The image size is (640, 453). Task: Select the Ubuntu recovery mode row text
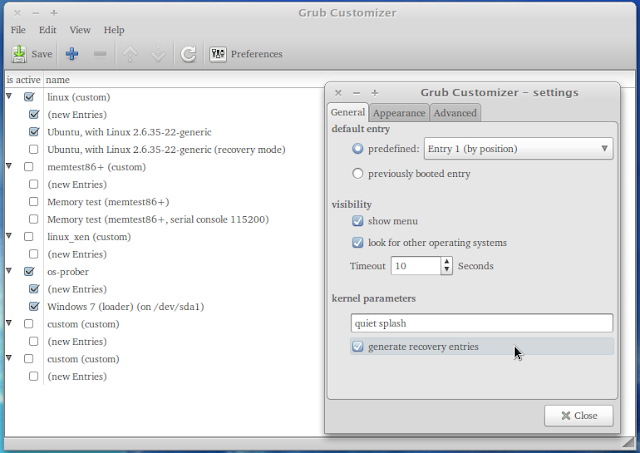pyautogui.click(x=166, y=150)
